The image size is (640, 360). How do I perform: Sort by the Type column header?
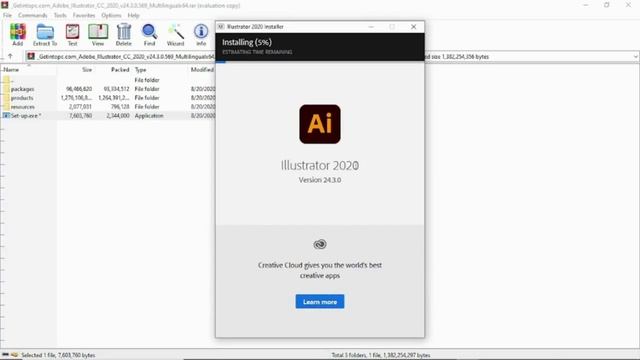coord(140,70)
